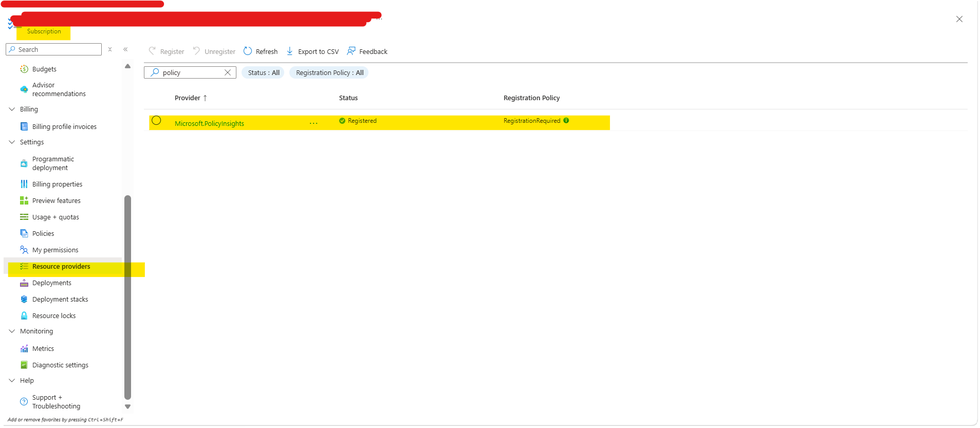Click the Usage + quotas icon
This screenshot has width=980, height=428.
(x=24, y=217)
